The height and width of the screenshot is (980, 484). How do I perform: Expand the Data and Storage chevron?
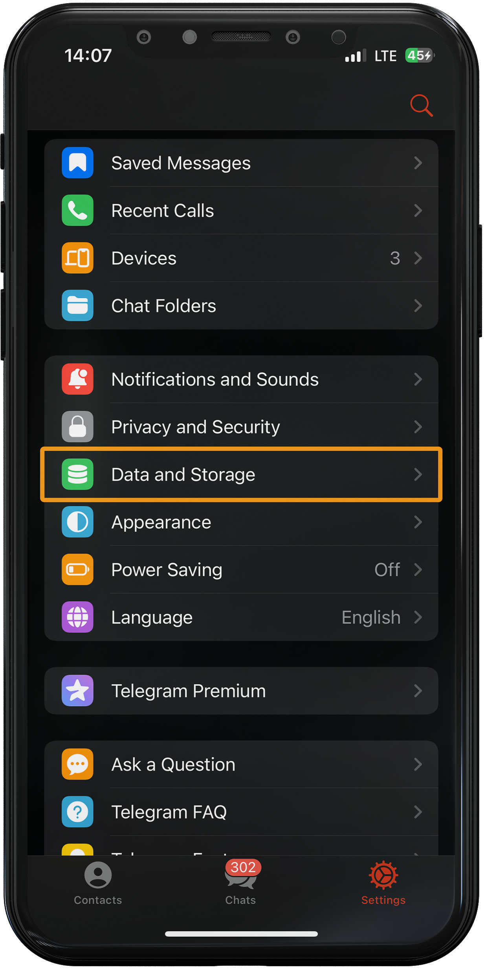[418, 474]
